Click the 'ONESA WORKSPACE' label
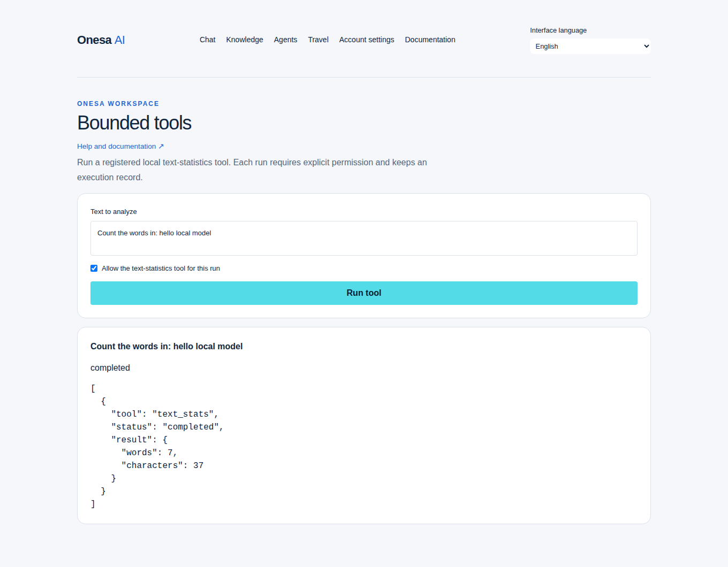 click(118, 104)
